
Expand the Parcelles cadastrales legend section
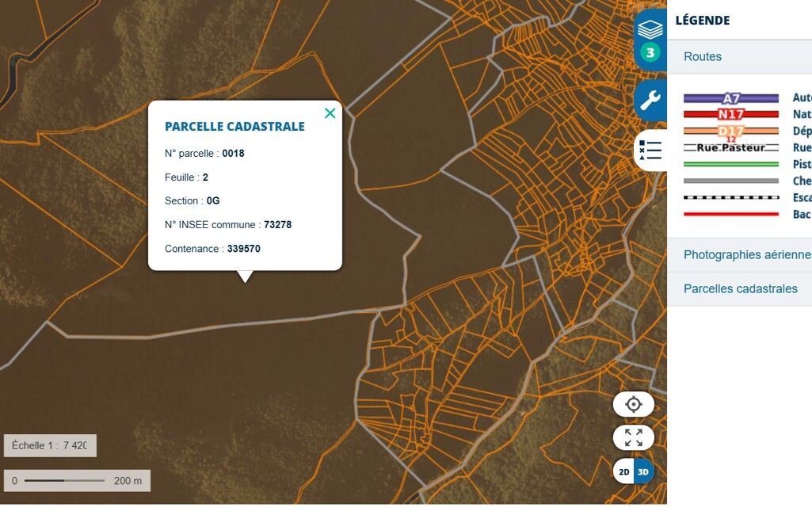pos(740,288)
